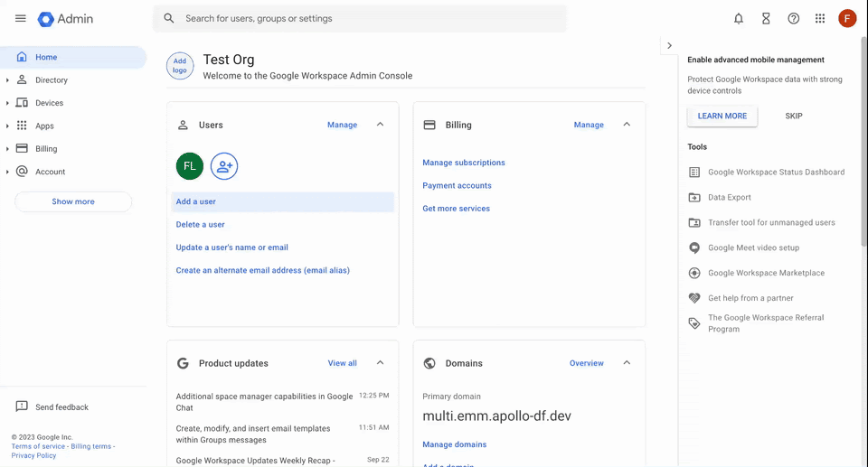868x467 pixels.
Task: Open the help question mark icon
Action: point(793,19)
